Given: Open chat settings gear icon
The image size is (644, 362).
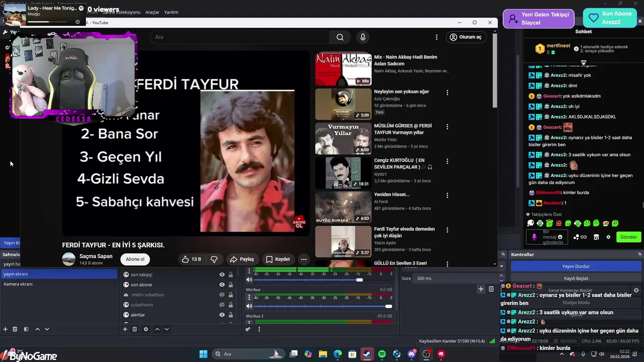Looking at the screenshot, I should (608, 237).
